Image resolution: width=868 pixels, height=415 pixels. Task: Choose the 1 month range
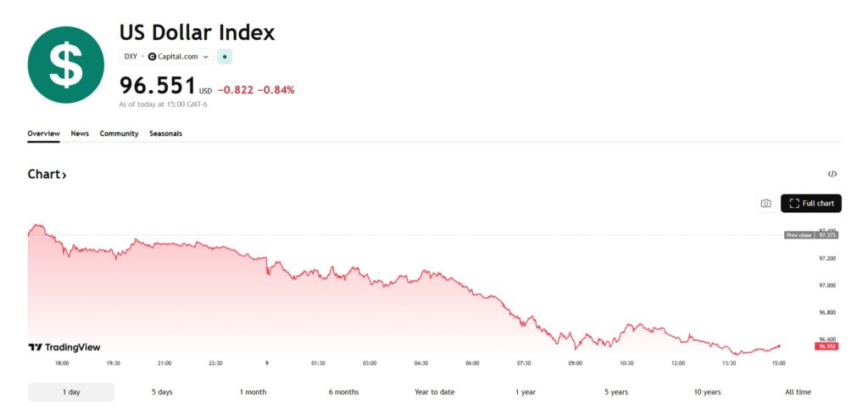coord(253,392)
